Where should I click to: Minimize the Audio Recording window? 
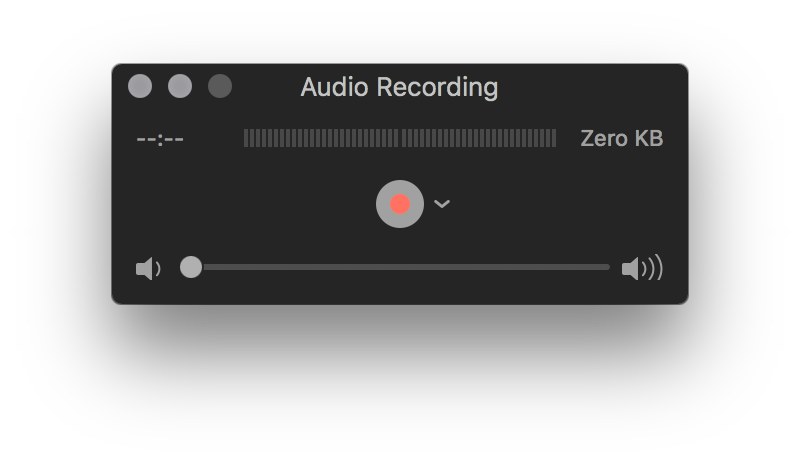[180, 86]
